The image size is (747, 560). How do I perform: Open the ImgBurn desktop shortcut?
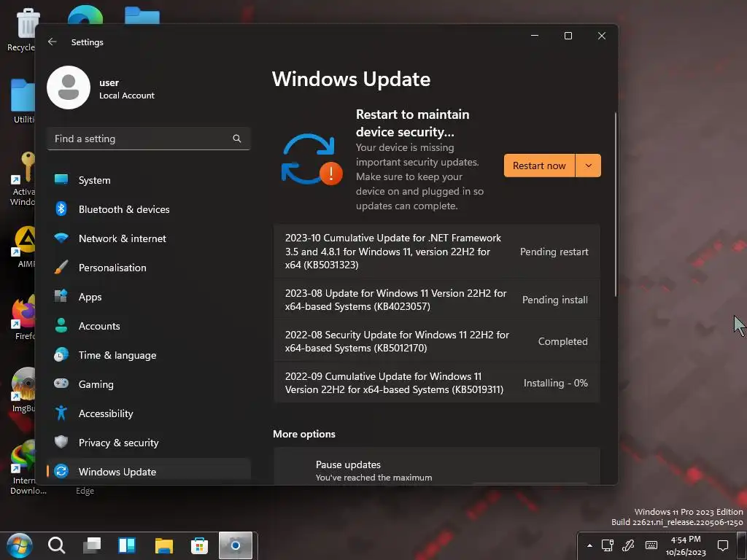click(24, 389)
